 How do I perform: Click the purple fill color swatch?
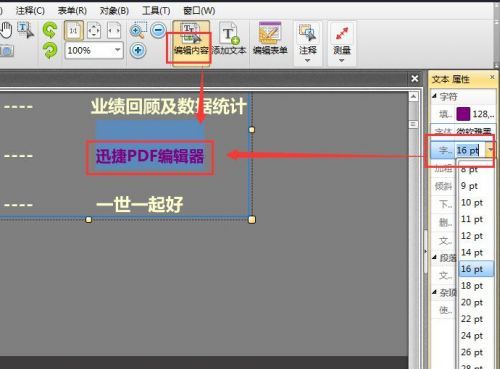463,114
